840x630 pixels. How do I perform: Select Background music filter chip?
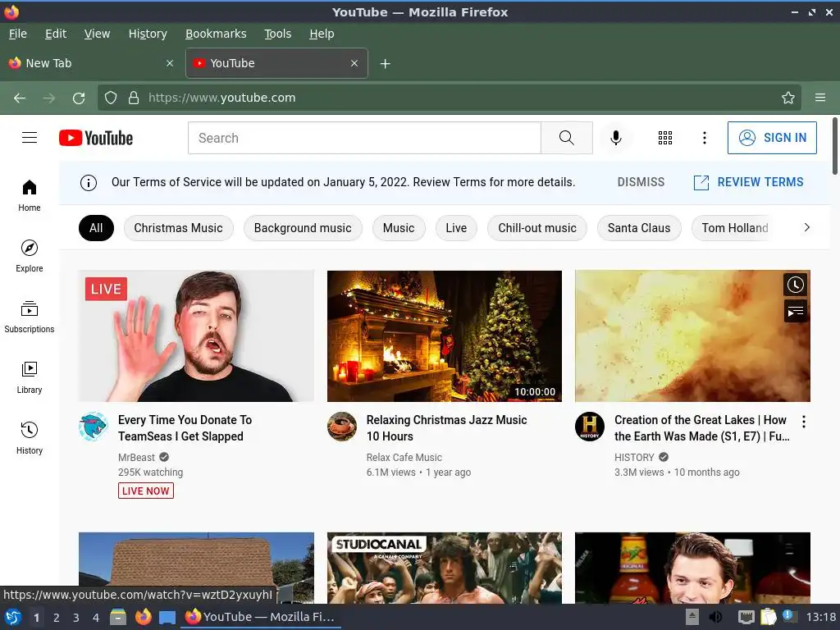tap(303, 228)
